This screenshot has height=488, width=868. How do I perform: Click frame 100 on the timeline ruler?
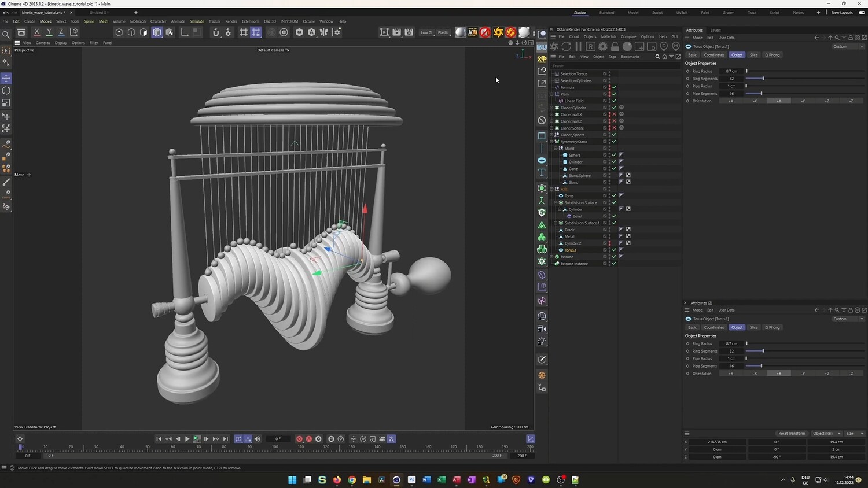[275, 446]
